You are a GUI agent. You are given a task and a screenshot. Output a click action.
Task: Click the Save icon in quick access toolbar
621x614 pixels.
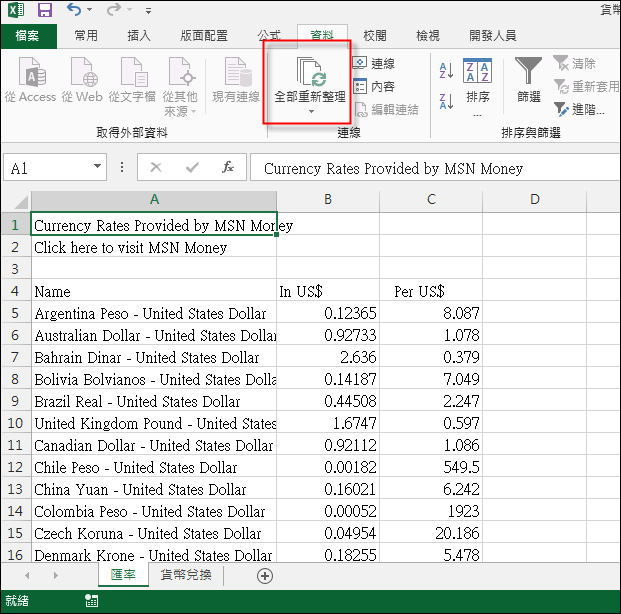tap(44, 10)
